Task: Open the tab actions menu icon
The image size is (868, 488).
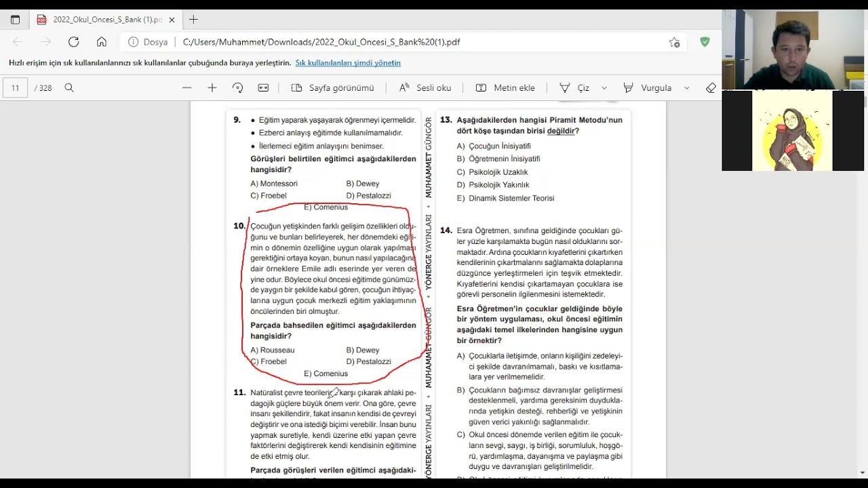Action: coord(15,20)
